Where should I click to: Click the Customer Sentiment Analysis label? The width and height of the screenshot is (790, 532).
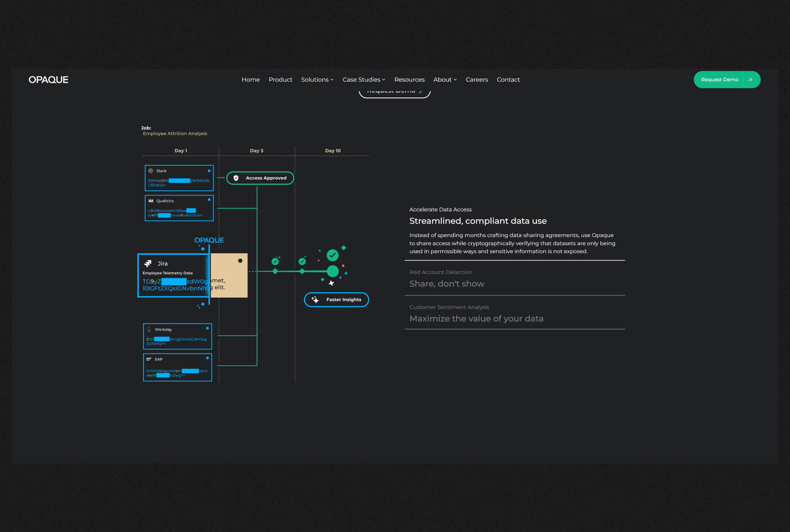[x=449, y=307]
